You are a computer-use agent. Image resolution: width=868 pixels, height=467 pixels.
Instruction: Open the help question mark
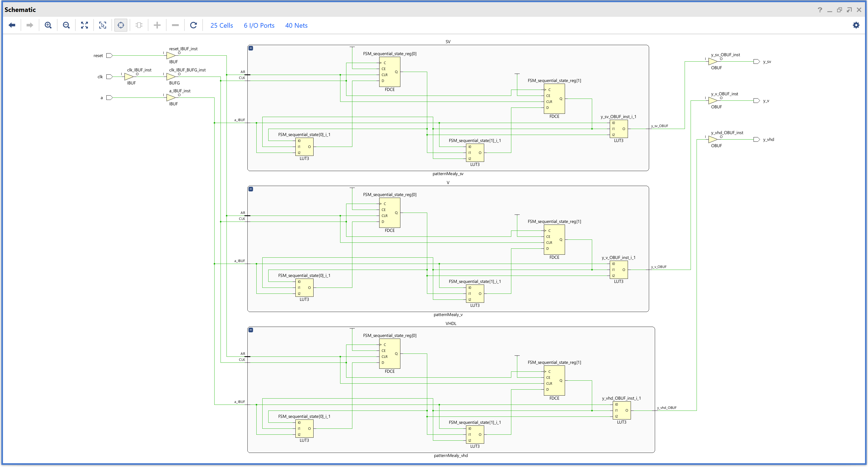pyautogui.click(x=820, y=10)
